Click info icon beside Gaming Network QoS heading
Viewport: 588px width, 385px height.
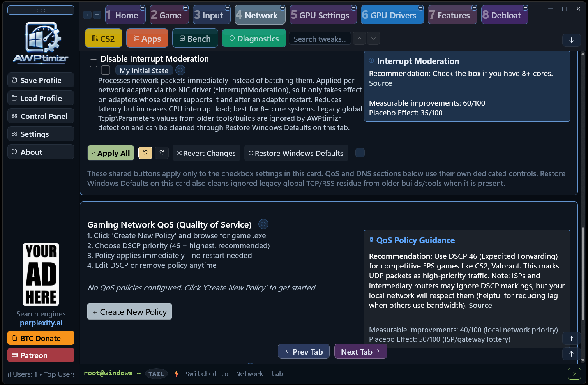tap(263, 224)
